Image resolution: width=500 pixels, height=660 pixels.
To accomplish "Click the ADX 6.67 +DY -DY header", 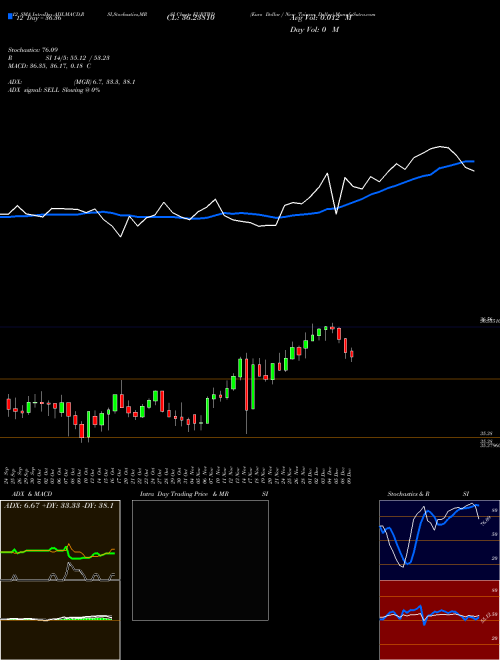I will (59, 506).
